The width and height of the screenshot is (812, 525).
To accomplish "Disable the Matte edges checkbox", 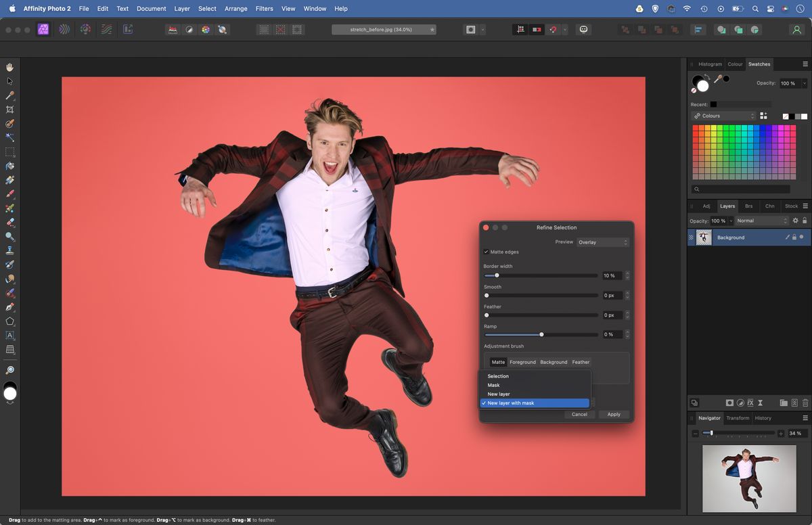I will (486, 252).
